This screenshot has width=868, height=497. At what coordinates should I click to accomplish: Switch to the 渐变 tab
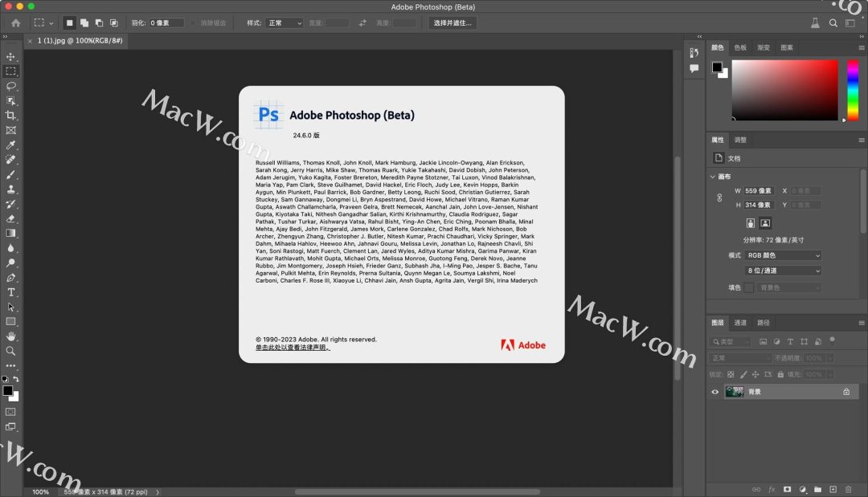(x=764, y=47)
